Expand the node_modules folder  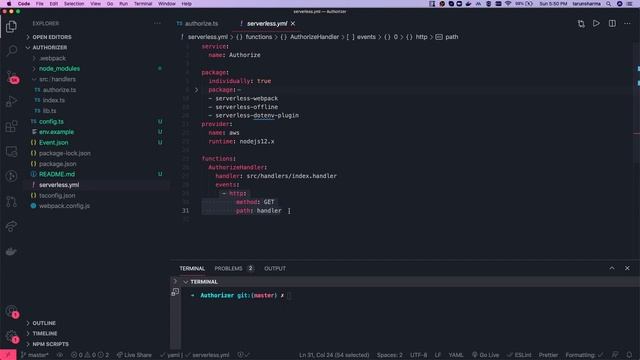point(59,69)
